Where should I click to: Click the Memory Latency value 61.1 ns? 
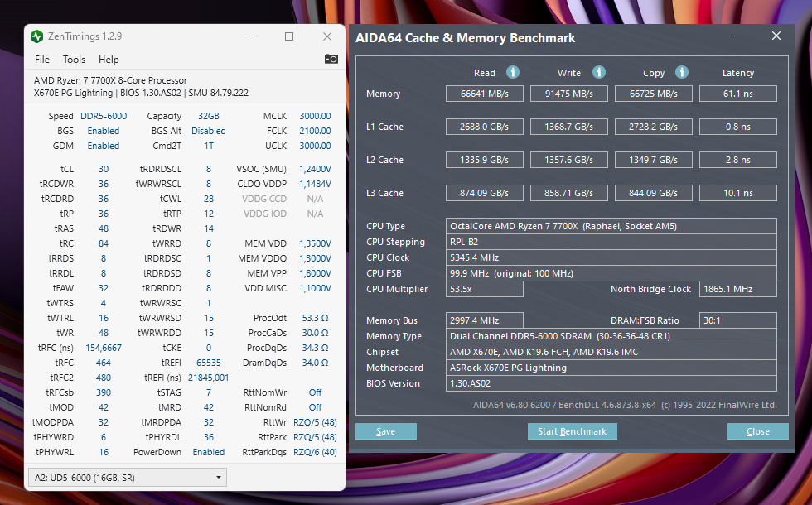[x=738, y=94]
